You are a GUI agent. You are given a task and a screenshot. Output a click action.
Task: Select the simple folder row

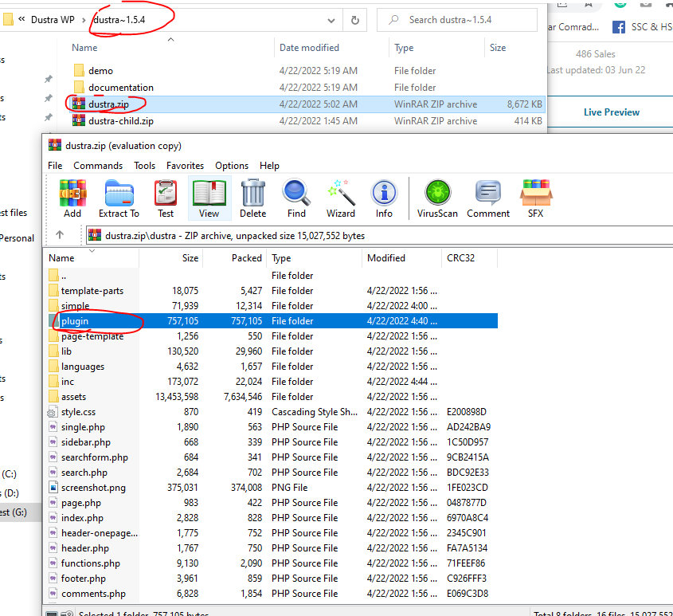[x=272, y=306]
